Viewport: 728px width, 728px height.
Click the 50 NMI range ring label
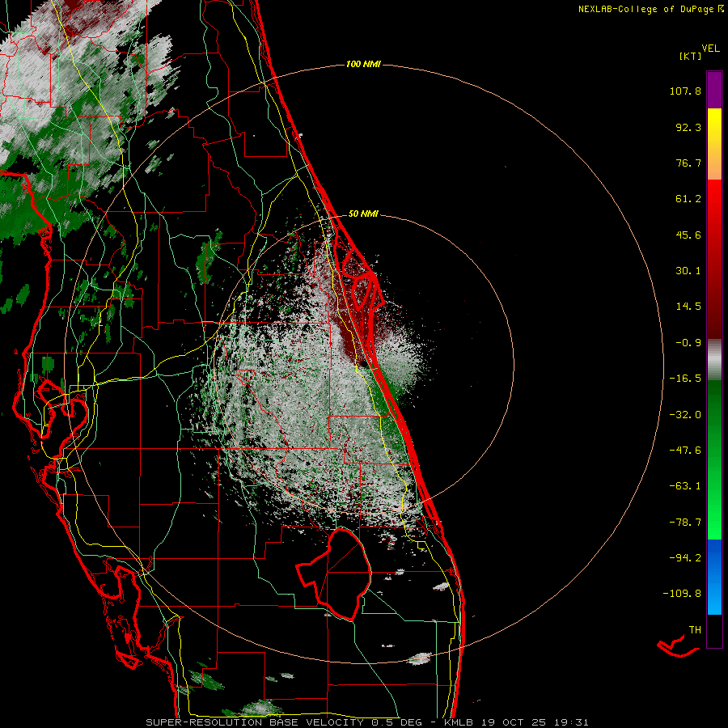pos(363,214)
